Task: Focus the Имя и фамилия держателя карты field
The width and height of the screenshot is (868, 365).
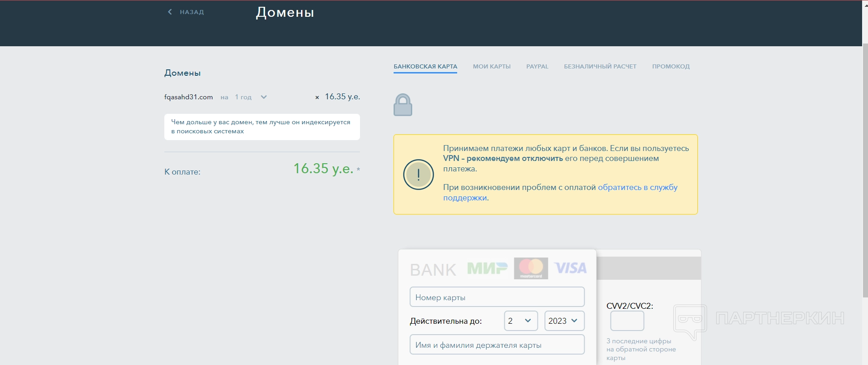Action: [497, 345]
